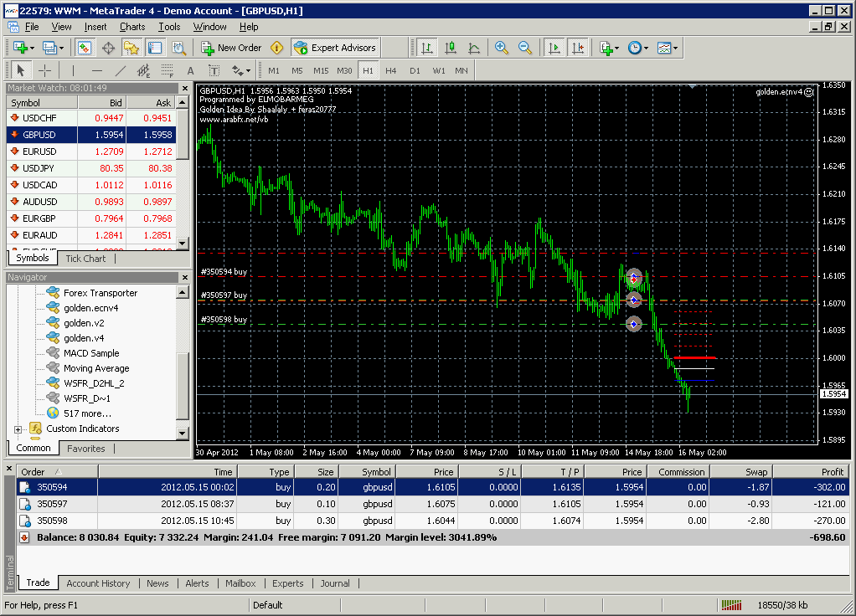The height and width of the screenshot is (616, 856).
Task: Switch chart to M15 timeframe
Action: 321,70
